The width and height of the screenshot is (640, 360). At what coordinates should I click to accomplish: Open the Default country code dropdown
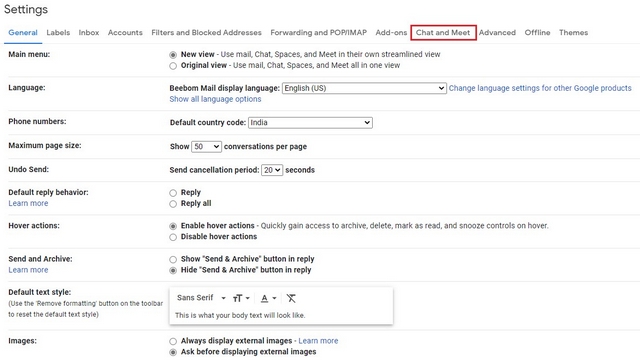[310, 122]
